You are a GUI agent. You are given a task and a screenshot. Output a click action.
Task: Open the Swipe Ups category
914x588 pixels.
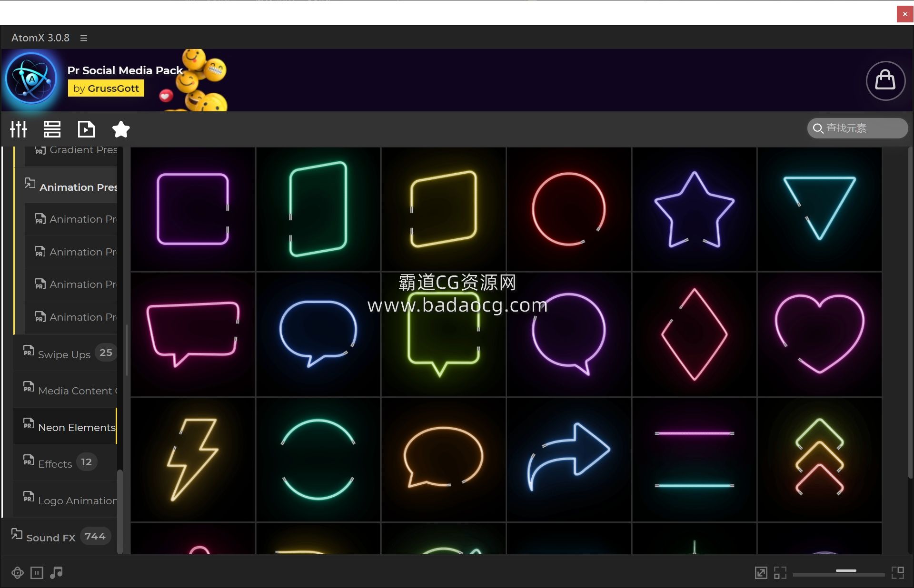[x=65, y=353]
